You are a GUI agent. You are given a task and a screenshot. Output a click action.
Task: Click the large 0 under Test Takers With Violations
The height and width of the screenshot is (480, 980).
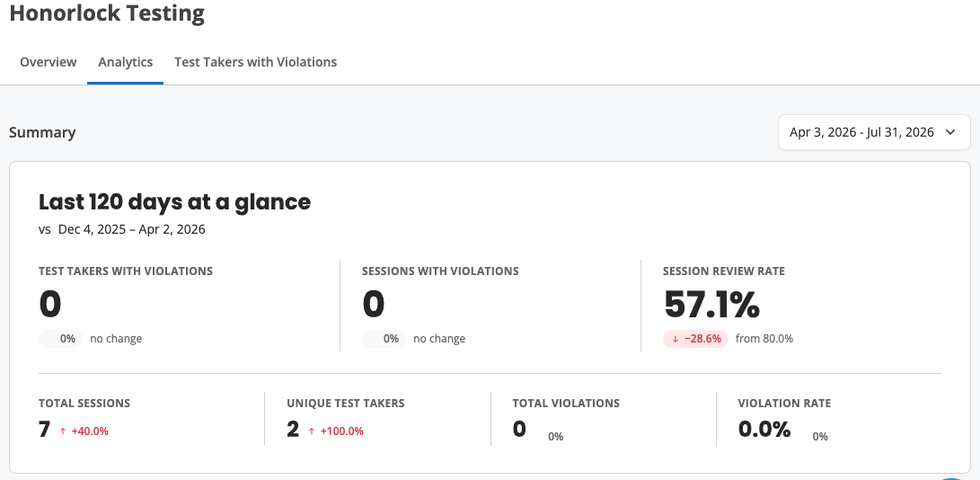[x=50, y=305]
